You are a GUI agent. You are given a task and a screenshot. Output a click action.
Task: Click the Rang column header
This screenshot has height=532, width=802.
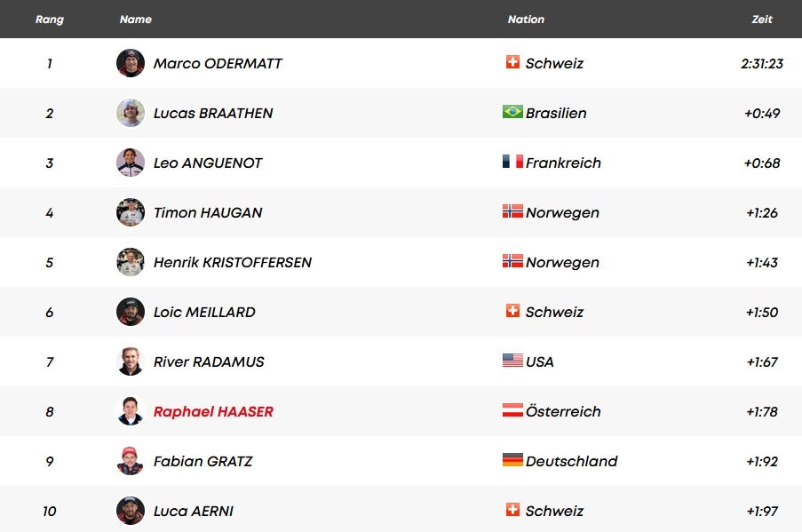[x=50, y=19]
